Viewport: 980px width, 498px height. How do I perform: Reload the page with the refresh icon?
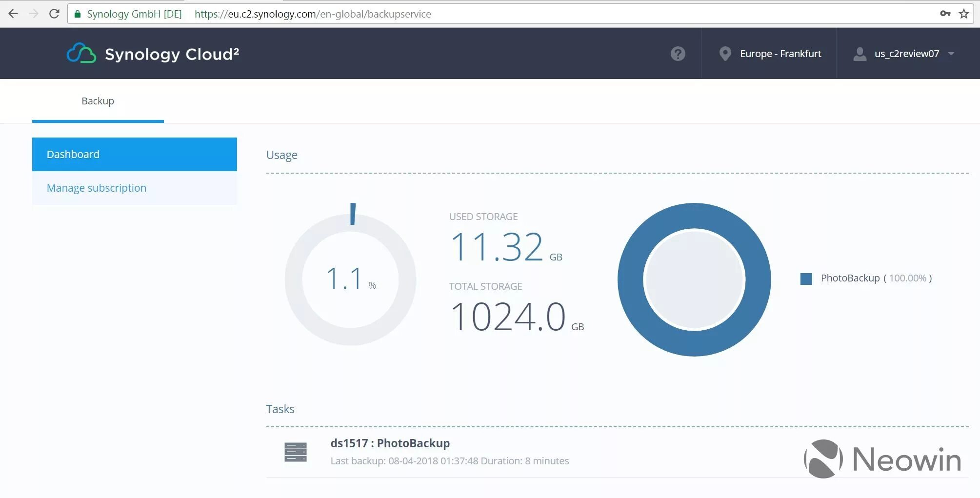[54, 14]
